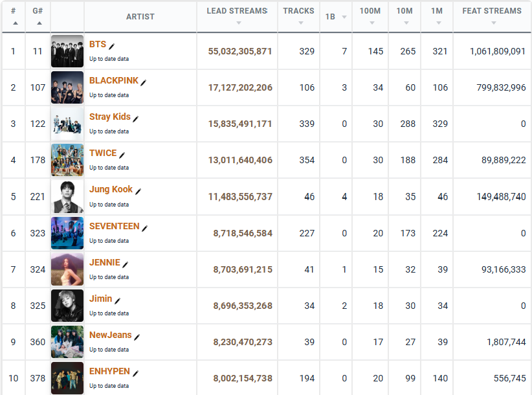Viewport: 532px width, 395px height.
Task: Select feat streams value 799,832,996
Action: [x=501, y=88]
